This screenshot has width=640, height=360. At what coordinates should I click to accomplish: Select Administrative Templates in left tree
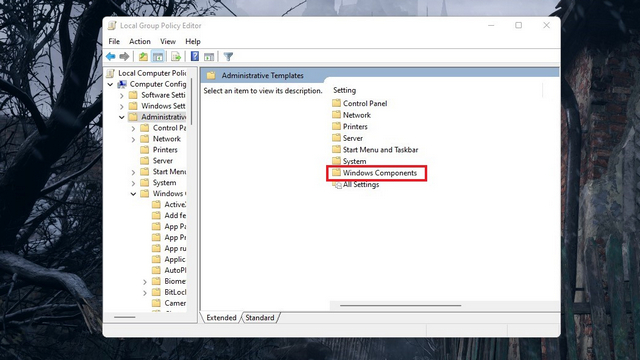pos(163,117)
